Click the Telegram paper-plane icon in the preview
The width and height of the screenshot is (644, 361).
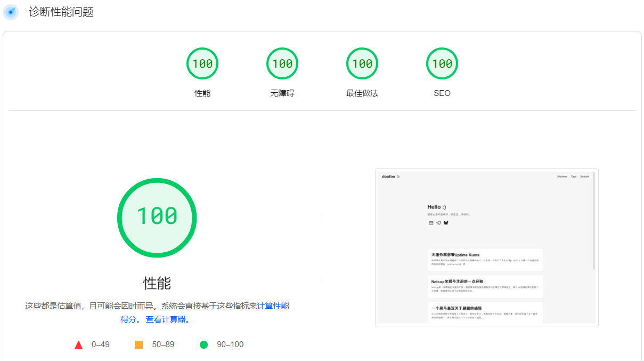click(438, 223)
